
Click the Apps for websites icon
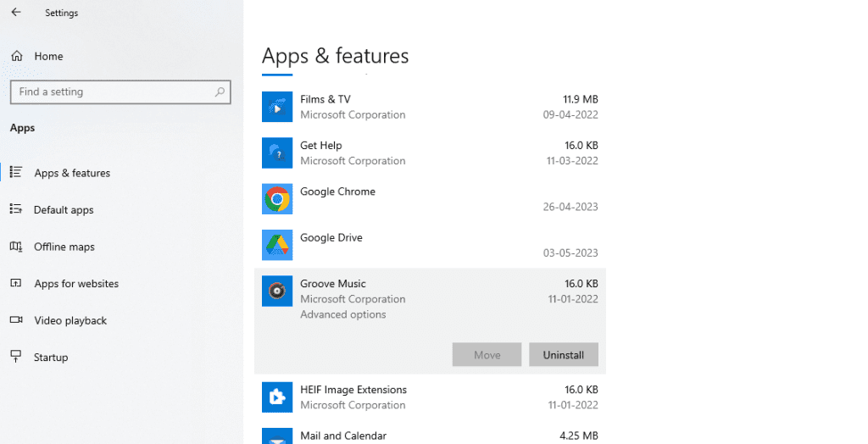click(x=16, y=283)
